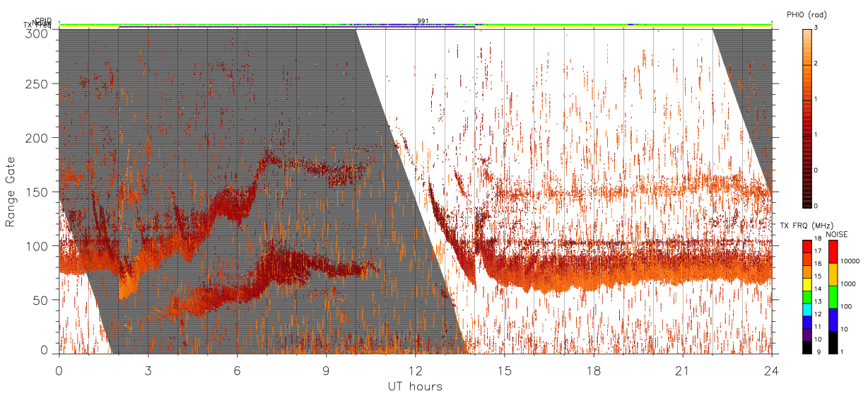
Task: Click x-axis tick label '18'
Action: pos(594,371)
